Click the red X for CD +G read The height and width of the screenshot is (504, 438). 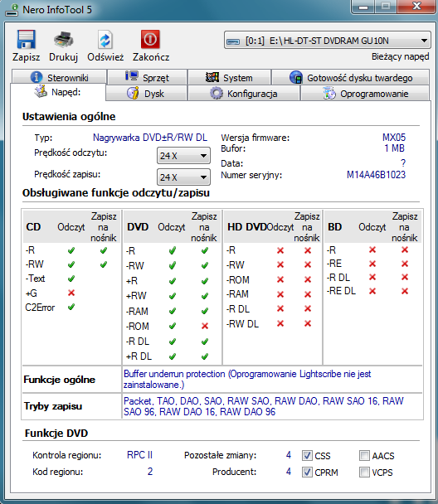[71, 293]
